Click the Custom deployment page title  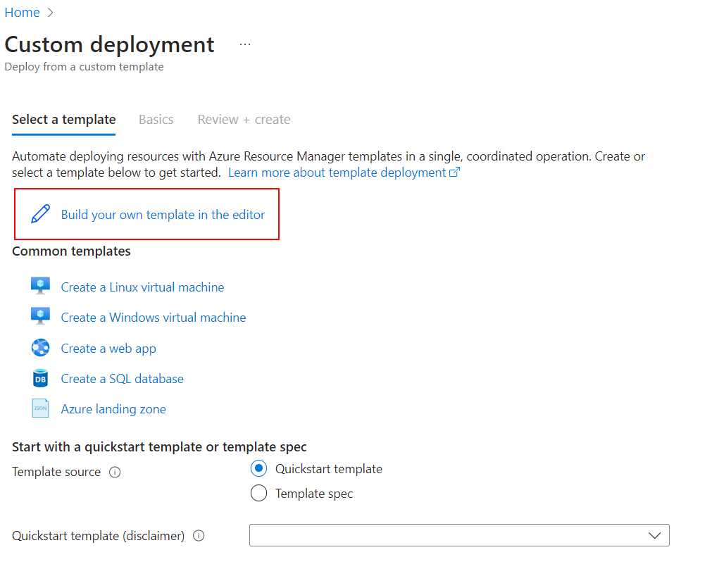tap(109, 44)
